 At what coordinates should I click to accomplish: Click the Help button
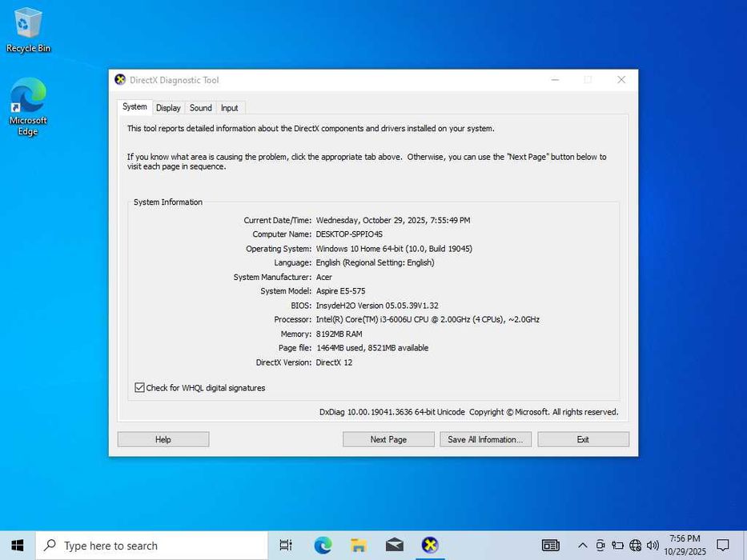[163, 439]
